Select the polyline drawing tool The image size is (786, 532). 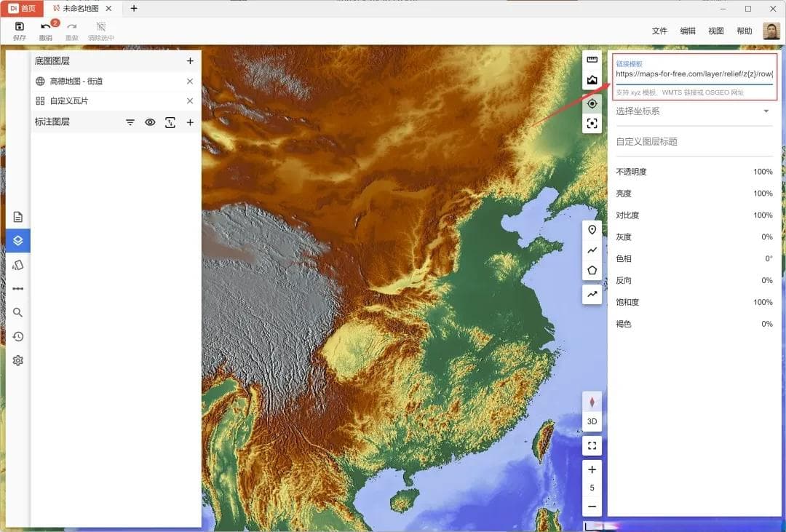(x=592, y=250)
